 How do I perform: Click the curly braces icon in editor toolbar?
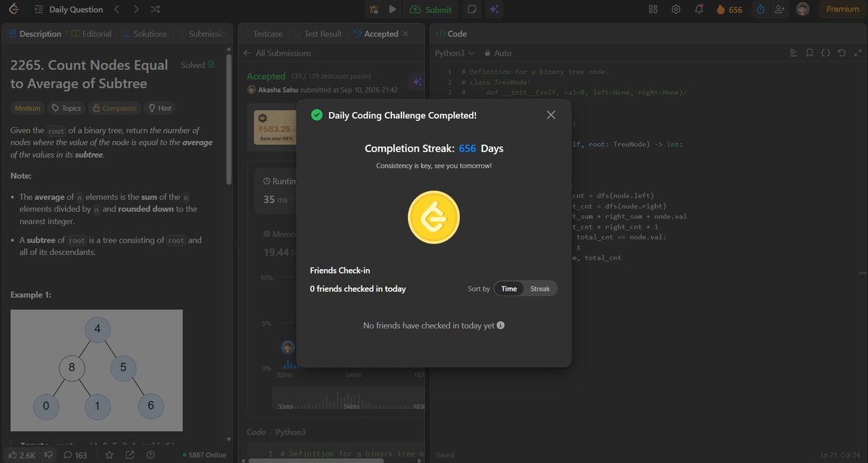[x=825, y=53]
